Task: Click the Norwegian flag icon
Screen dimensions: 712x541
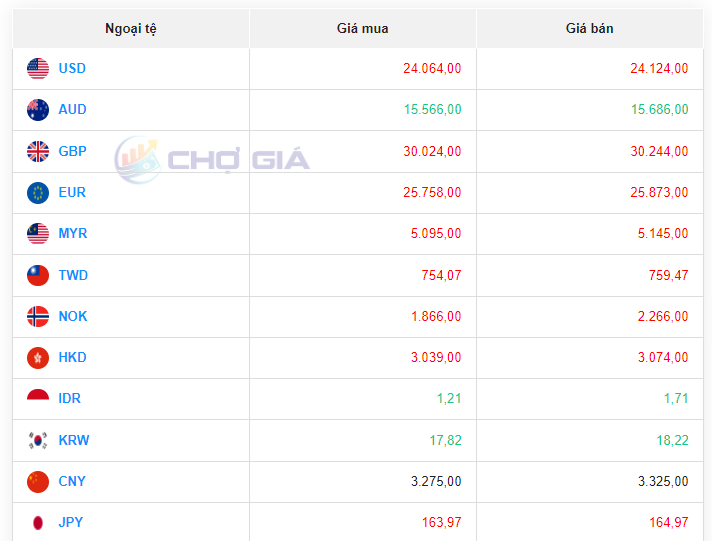Action: (x=38, y=317)
